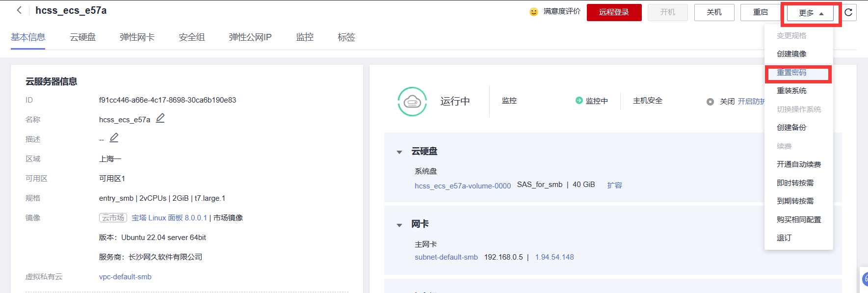Image resolution: width=868 pixels, height=293 pixels.
Task: Click the 可用区1 value
Action: [112, 179]
